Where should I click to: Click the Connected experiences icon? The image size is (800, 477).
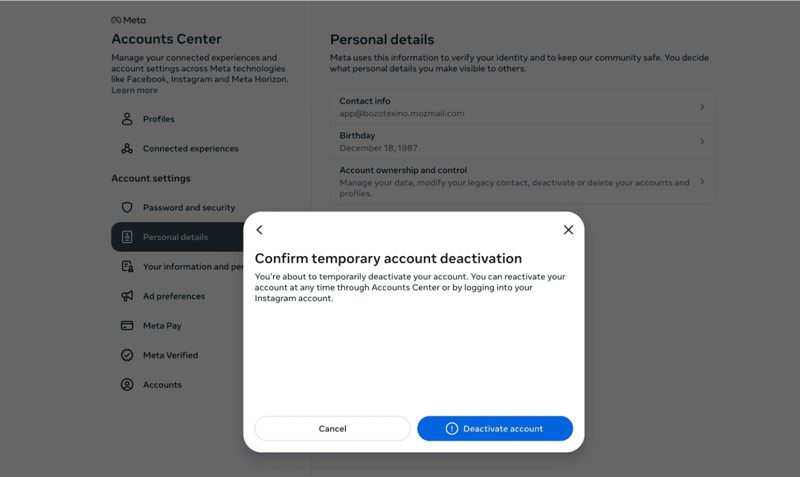coord(127,149)
